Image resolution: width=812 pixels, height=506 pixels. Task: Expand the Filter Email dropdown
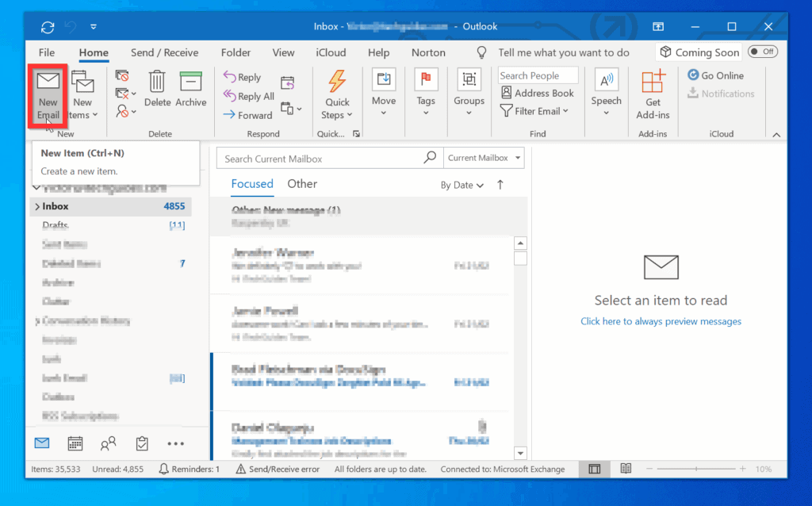click(x=535, y=111)
